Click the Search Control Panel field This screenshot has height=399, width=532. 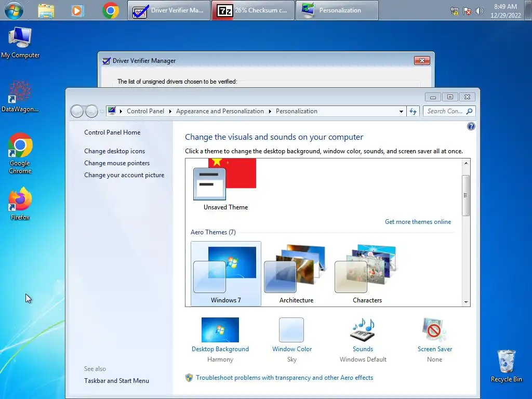point(449,111)
